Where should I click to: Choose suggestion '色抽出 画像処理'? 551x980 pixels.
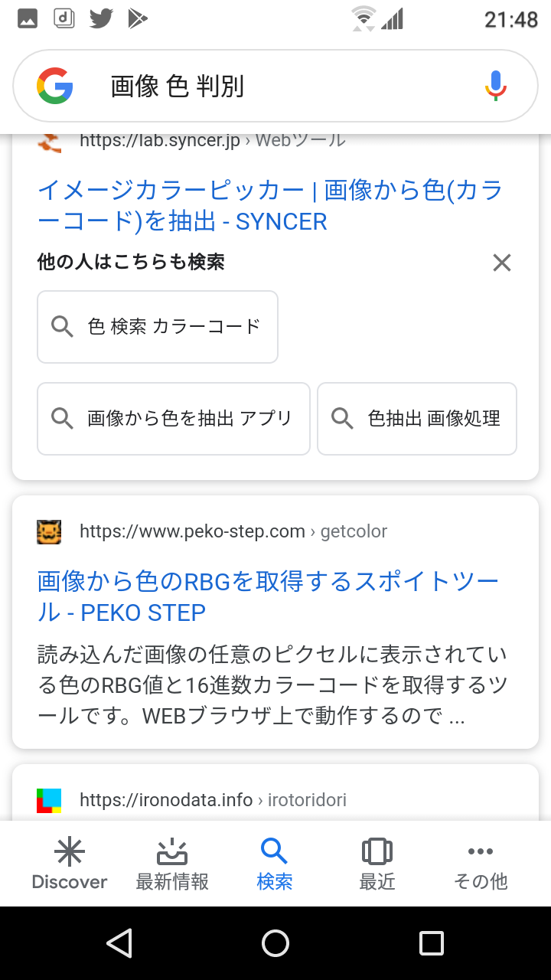tap(417, 419)
